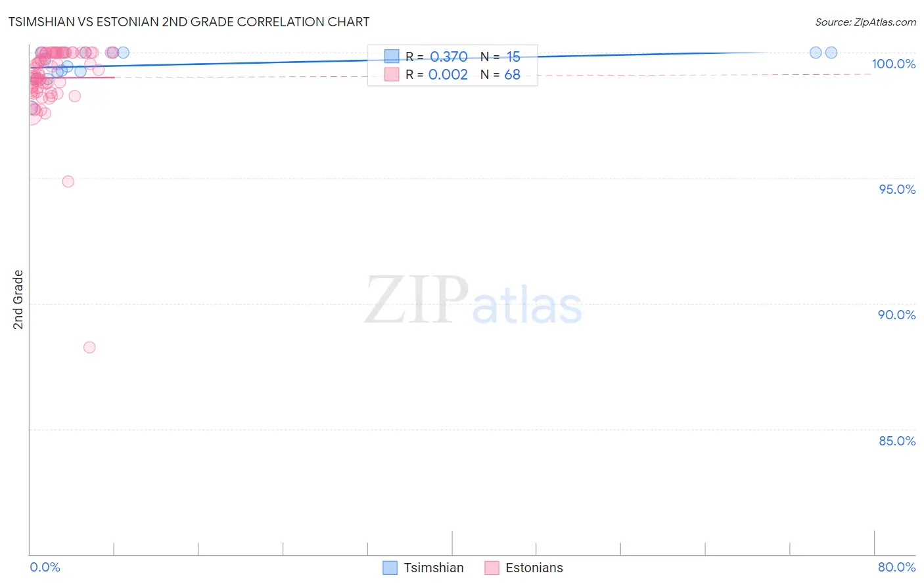Screen dimensions: 924x586
Task: Click the pink outlier point near 88%
Action: [x=89, y=347]
